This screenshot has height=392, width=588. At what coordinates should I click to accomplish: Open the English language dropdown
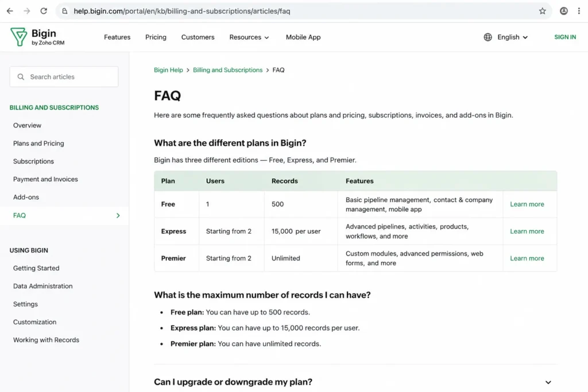pyautogui.click(x=512, y=37)
